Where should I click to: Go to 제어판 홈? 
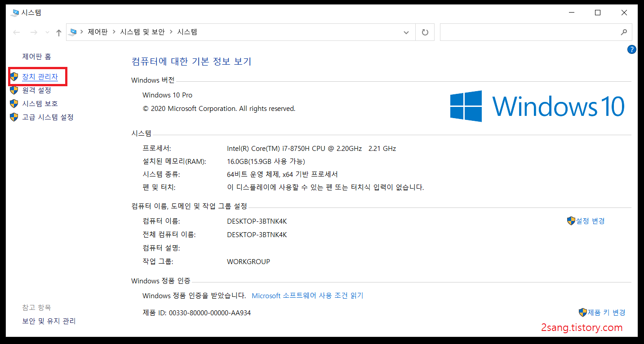tap(36, 57)
